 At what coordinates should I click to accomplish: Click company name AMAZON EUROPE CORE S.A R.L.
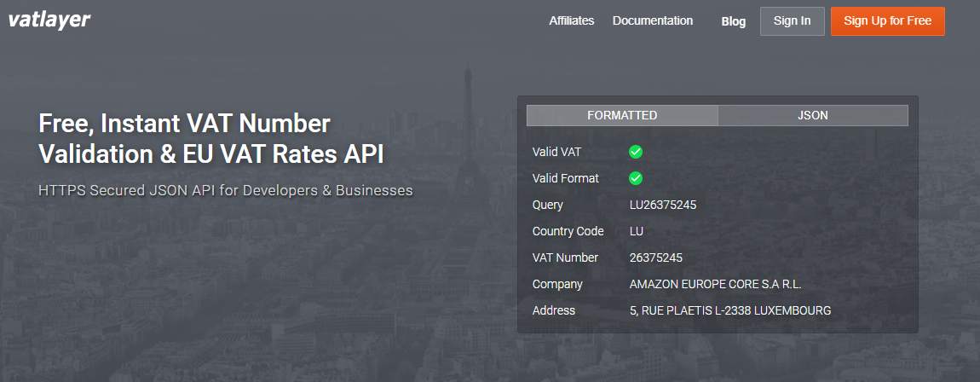715,285
